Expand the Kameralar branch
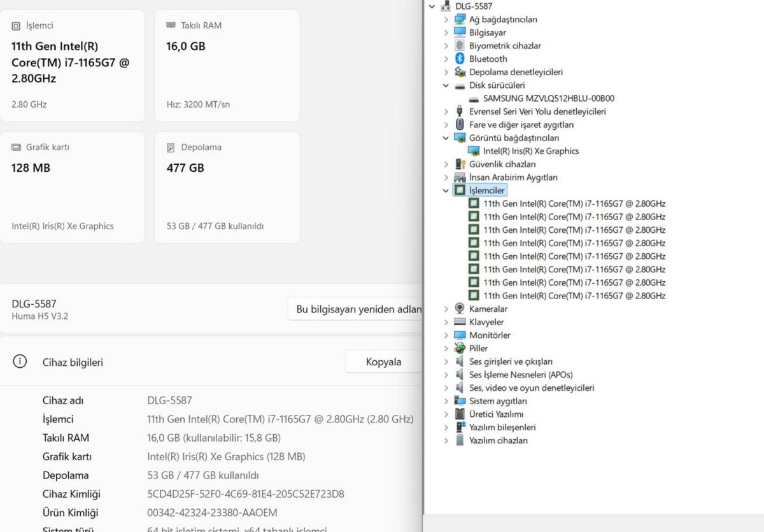The height and width of the screenshot is (532, 764). click(446, 309)
